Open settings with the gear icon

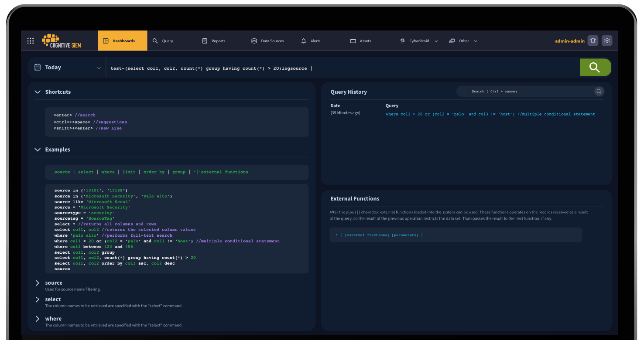607,40
